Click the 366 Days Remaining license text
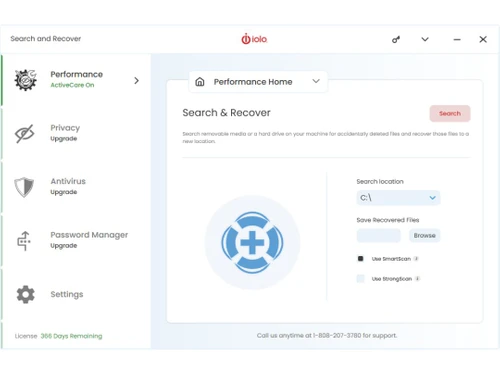500x375 pixels. pyautogui.click(x=71, y=336)
